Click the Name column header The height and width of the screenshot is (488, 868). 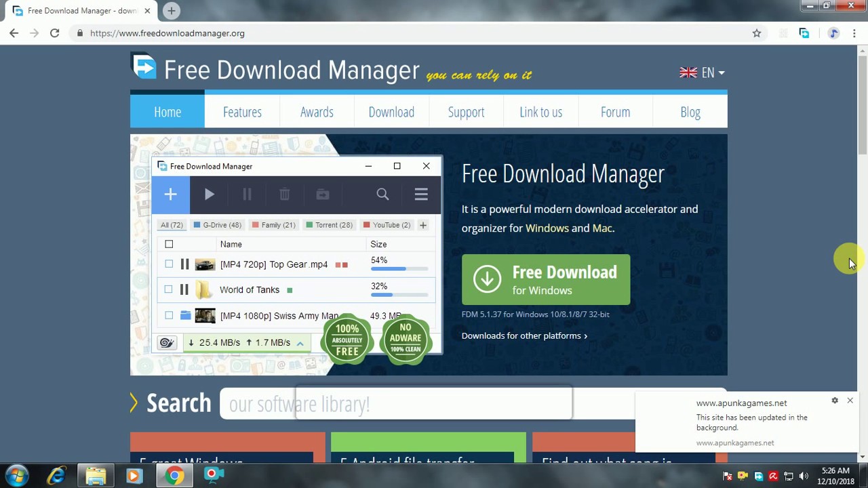click(231, 244)
